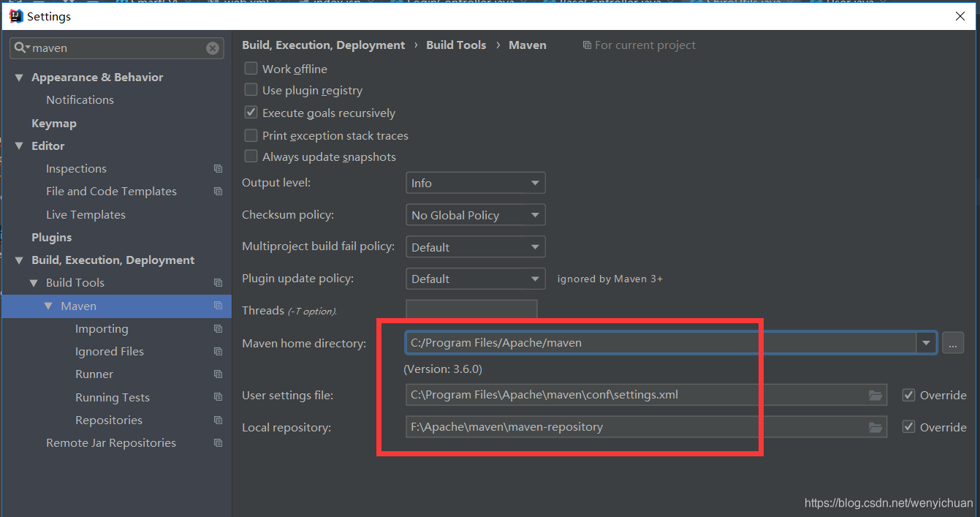
Task: Click the project-level icon beside Remote Jar Repositories
Action: coord(218,443)
